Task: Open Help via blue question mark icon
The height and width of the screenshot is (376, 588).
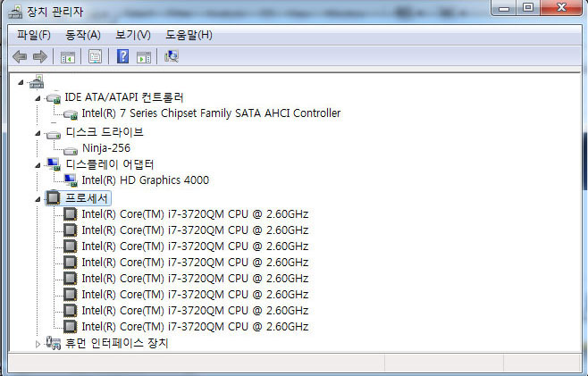Action: [x=122, y=56]
